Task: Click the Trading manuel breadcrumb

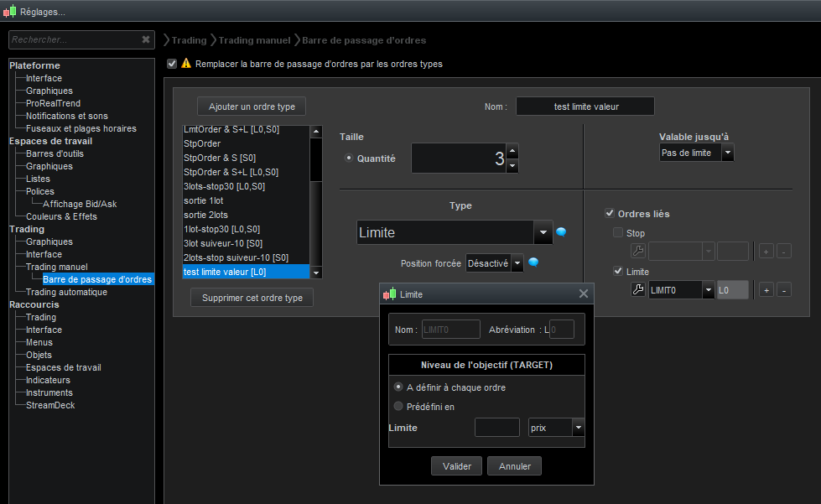Action: coord(254,39)
